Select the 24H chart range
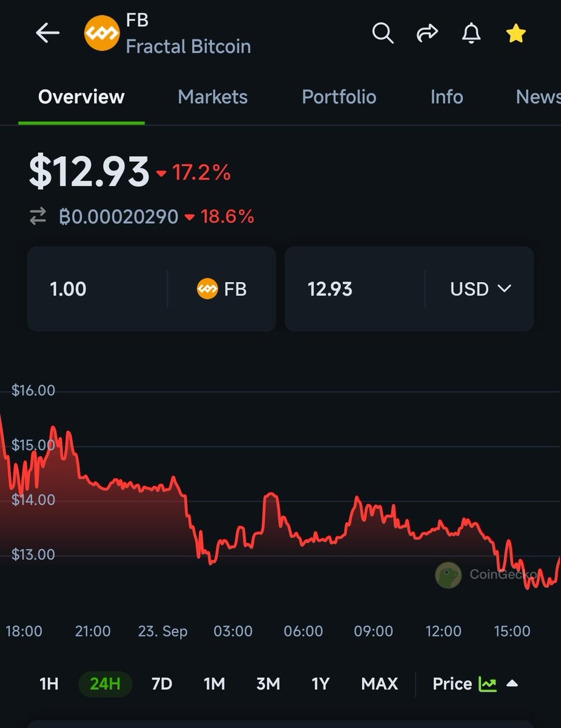The image size is (561, 728). point(106,684)
